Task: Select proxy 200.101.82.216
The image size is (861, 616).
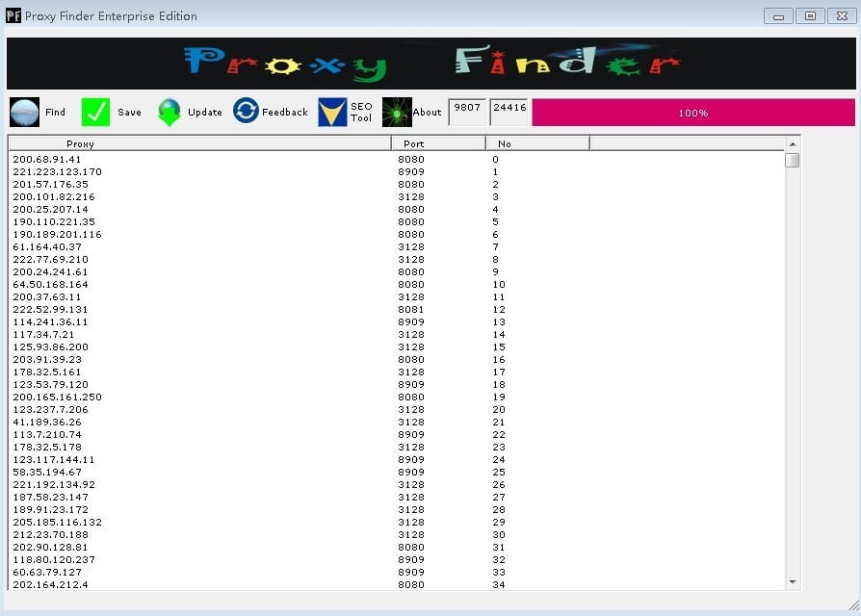Action: click(x=54, y=197)
